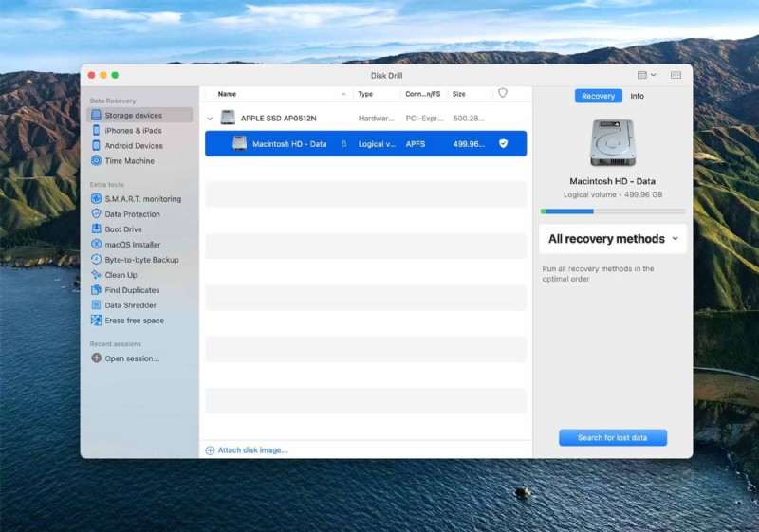Click the disk usage progress bar
This screenshot has width=759, height=532.
click(x=613, y=211)
